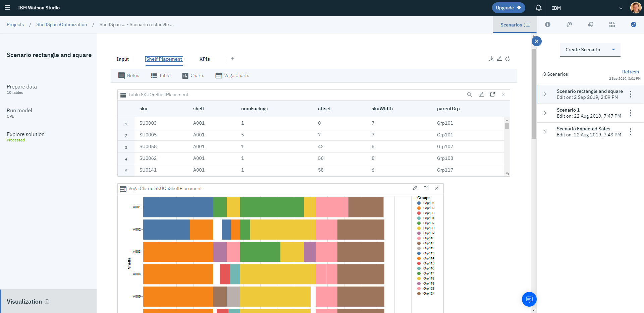The width and height of the screenshot is (644, 313).
Task: Close the SKUOnShelfPlacement table widget
Action: pyautogui.click(x=503, y=95)
